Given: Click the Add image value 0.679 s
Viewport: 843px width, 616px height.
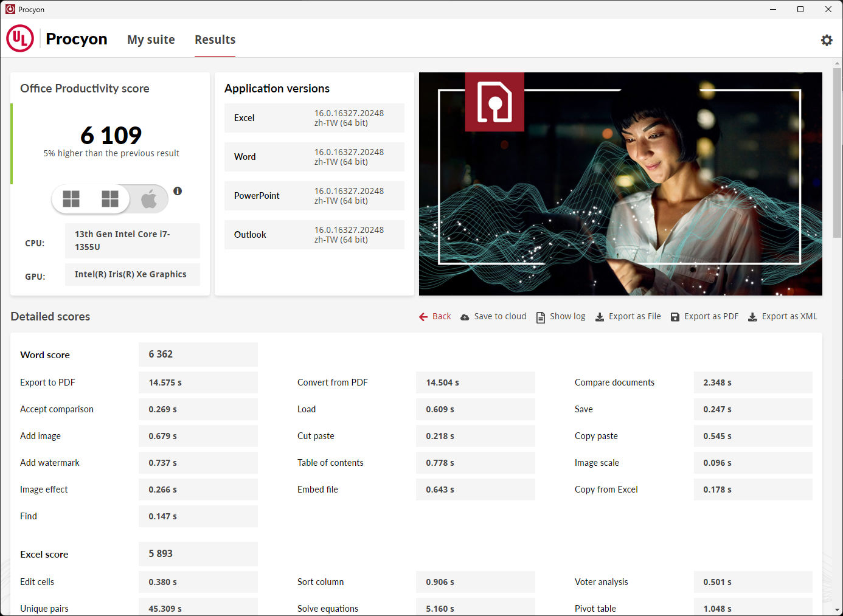Looking at the screenshot, I should click(198, 436).
